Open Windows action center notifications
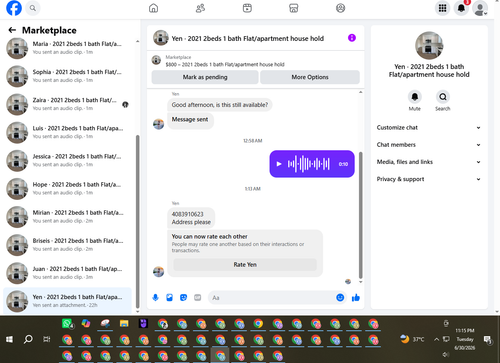The image size is (500, 363). point(488,339)
